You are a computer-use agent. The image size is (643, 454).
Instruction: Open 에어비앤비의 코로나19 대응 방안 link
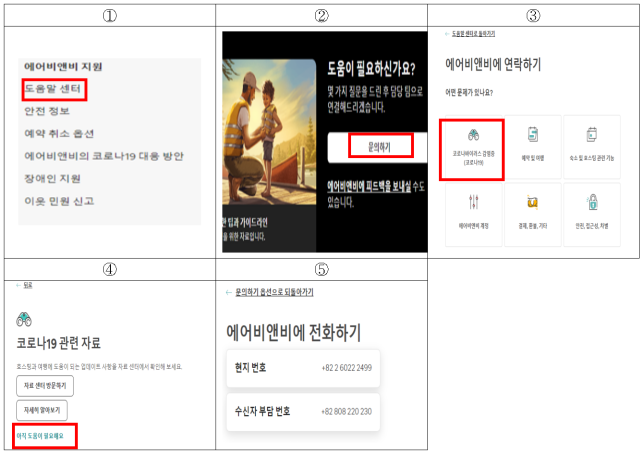pos(104,156)
